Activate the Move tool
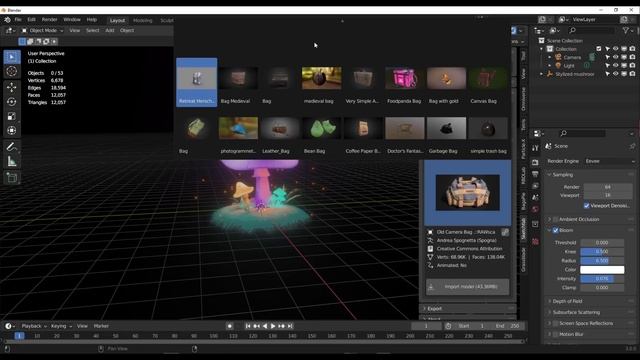Screen dimensions: 640x360 [12, 87]
